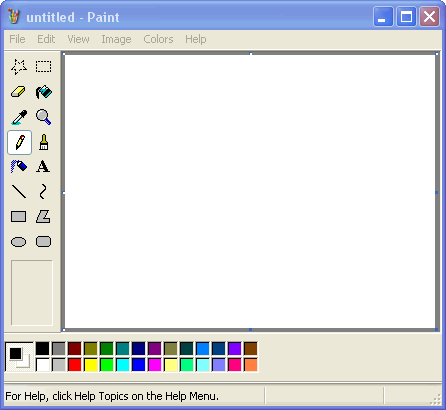Viewport: 446px width, 410px height.
Task: Activate the Pick Color eyedropper
Action: [19, 117]
